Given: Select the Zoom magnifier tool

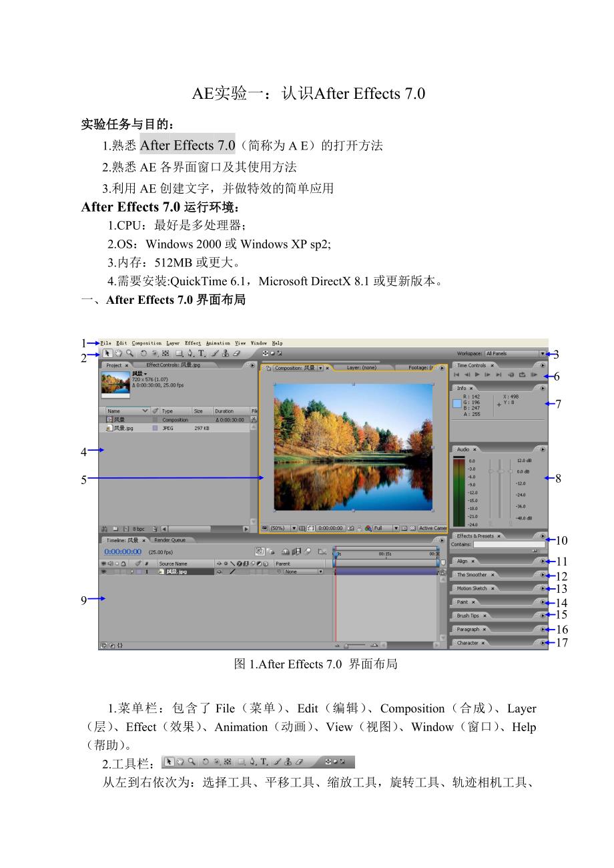Looking at the screenshot, I should (129, 354).
